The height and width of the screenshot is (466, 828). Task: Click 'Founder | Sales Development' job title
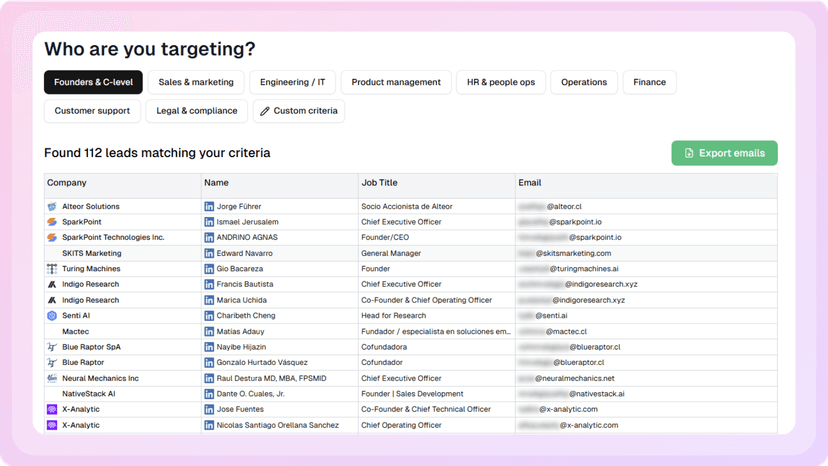[x=412, y=394]
